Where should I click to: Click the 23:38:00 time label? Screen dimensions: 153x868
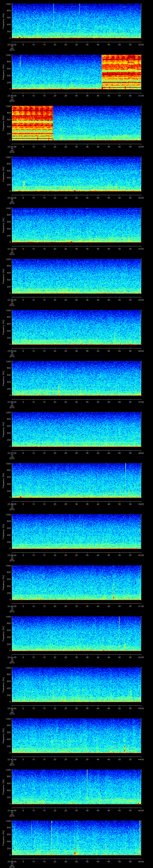[x=12, y=504]
